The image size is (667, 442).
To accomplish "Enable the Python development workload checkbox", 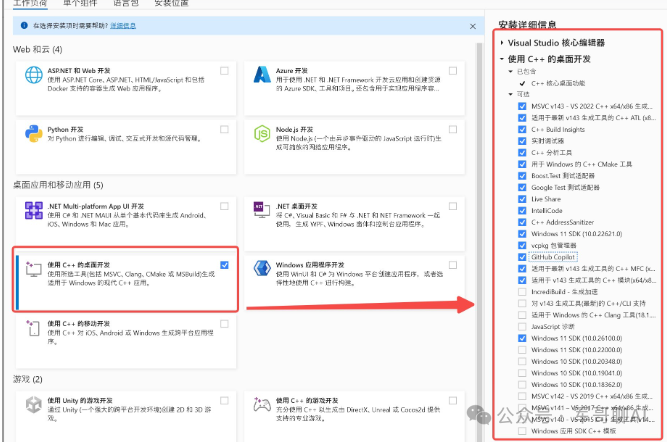I will (x=224, y=129).
